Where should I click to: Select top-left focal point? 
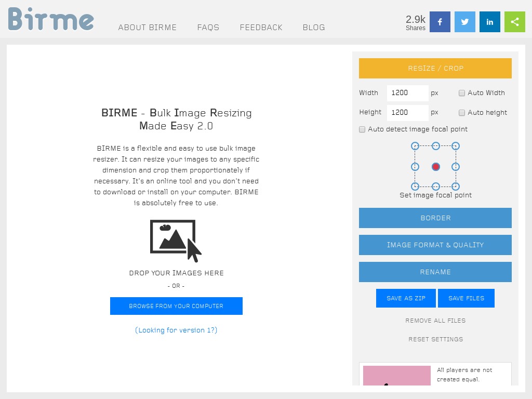pos(415,146)
